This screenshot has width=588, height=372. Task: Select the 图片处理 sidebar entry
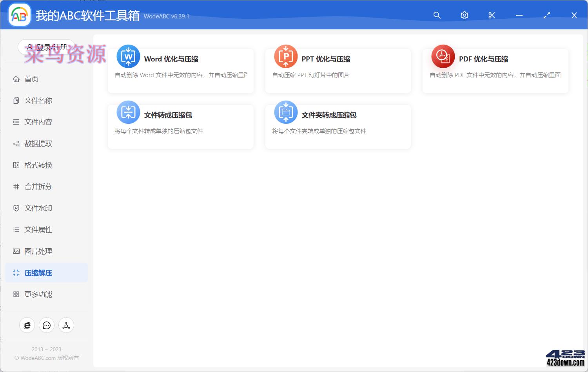click(x=38, y=251)
